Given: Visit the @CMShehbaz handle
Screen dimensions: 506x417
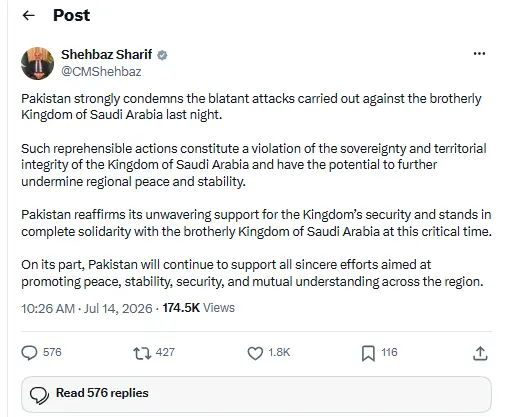Looking at the screenshot, I should click(x=101, y=72).
